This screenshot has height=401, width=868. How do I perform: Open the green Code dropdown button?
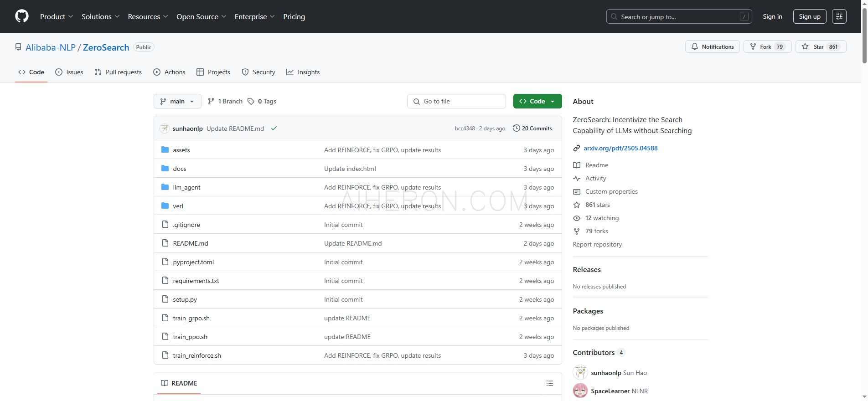(x=537, y=101)
